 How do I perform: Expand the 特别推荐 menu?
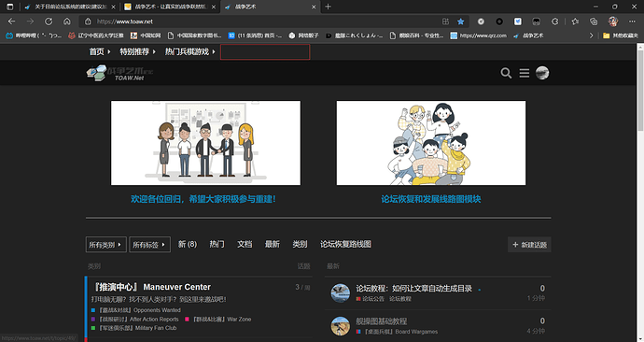137,51
